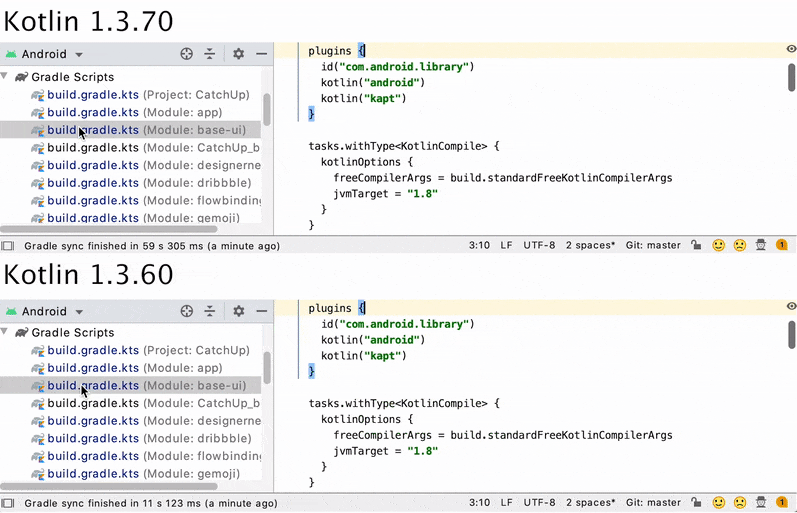The image size is (797, 513).
Task: Click the collapse all icon in Kotlin 1.3.60 panel
Action: click(x=210, y=311)
